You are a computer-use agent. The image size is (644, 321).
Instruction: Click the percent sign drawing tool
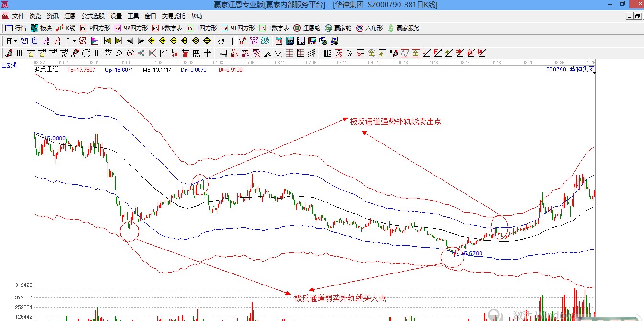[x=350, y=53]
